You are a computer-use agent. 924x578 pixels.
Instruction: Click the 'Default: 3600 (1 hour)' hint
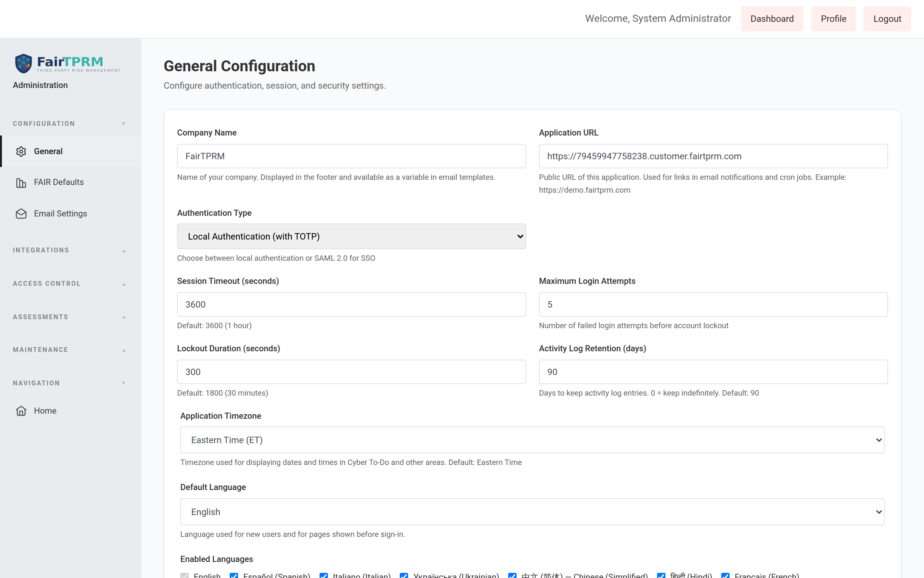pyautogui.click(x=214, y=326)
